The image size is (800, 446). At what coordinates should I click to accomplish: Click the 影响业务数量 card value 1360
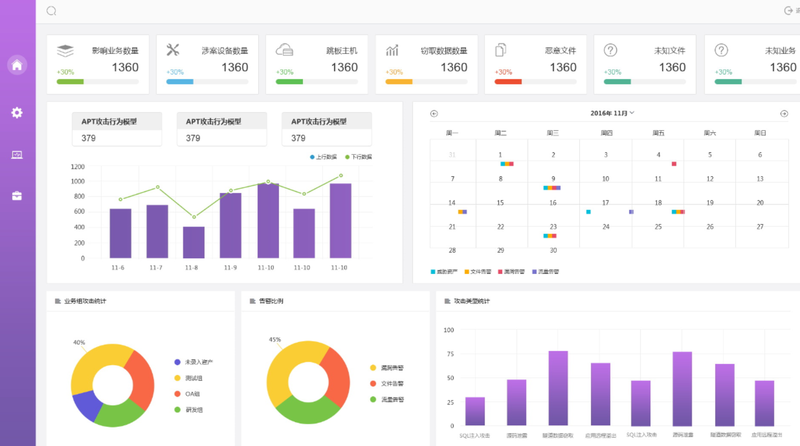pos(125,67)
